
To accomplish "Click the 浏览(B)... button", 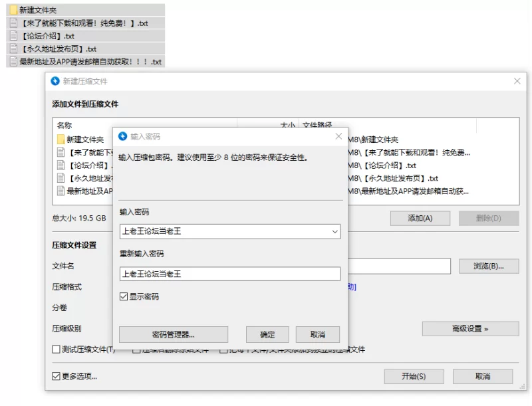I will [489, 266].
